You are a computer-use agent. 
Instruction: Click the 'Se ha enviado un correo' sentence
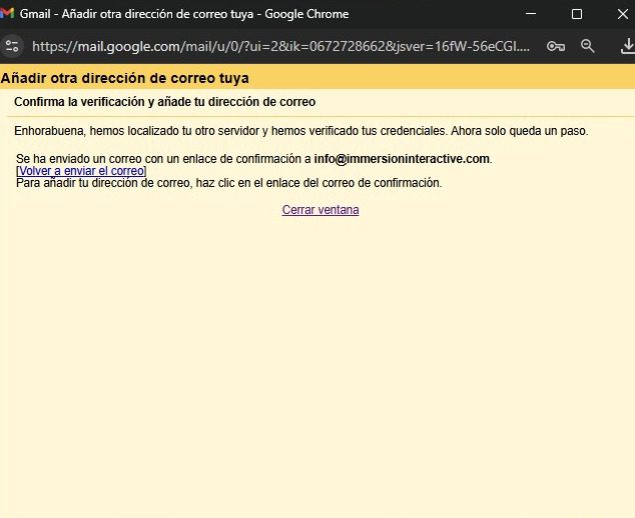160,159
